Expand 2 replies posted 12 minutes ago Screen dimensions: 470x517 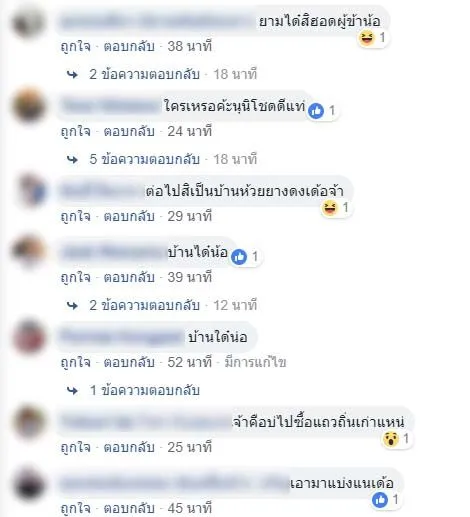(144, 305)
